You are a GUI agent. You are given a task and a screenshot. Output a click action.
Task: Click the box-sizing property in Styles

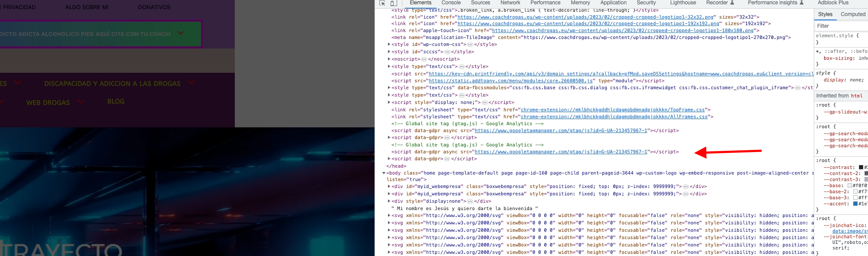pos(838,58)
